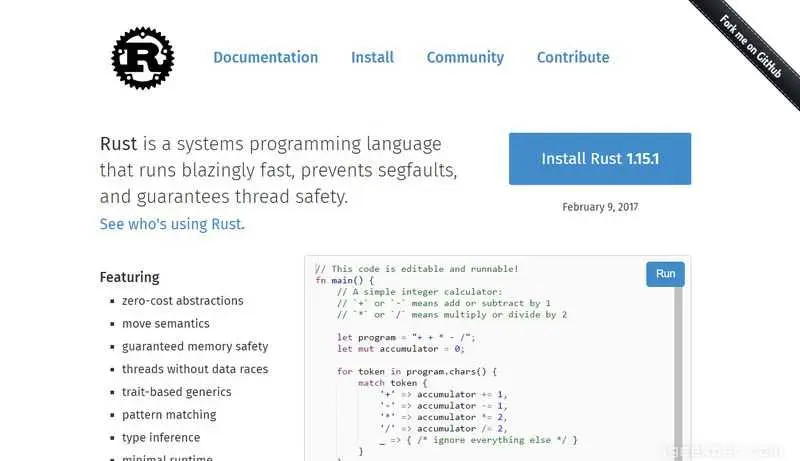Click the match token code line
Image resolution: width=800 pixels, height=461 pixels.
tap(392, 383)
